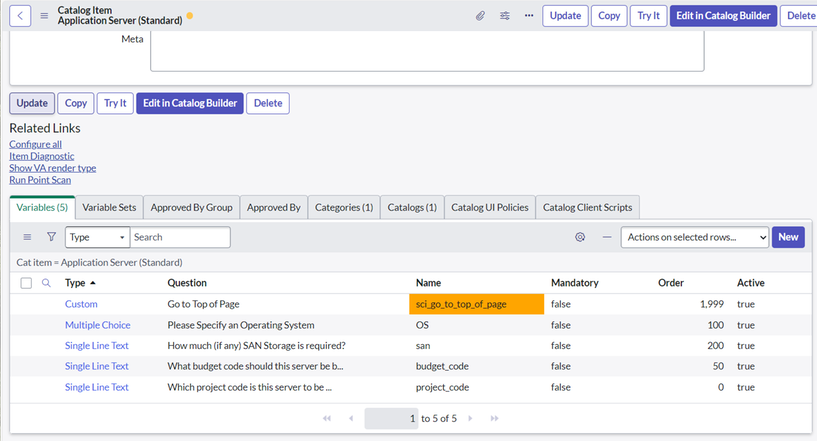Click 'Please Specify an Operating System' question
The width and height of the screenshot is (817, 441).
241,325
